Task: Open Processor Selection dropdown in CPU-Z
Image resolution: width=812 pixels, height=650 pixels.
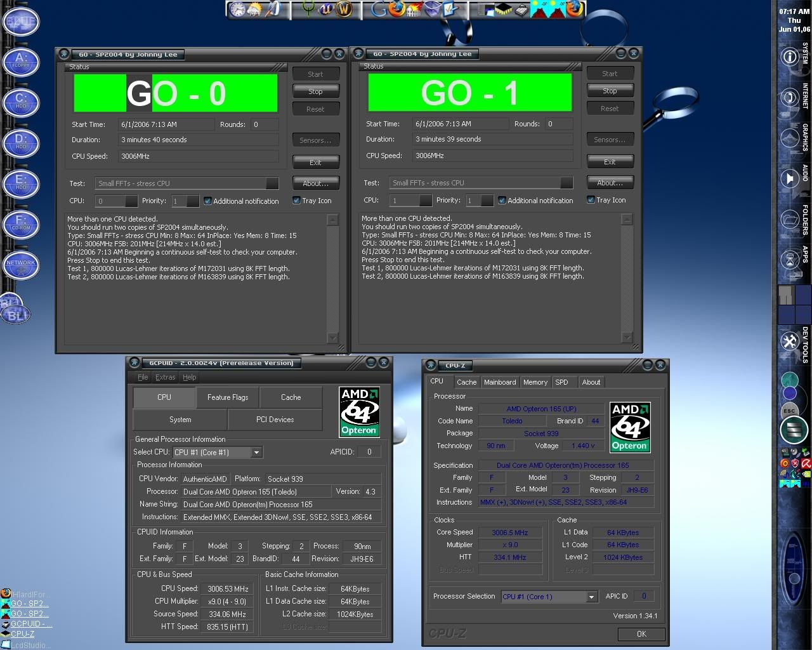Action: pyautogui.click(x=591, y=597)
